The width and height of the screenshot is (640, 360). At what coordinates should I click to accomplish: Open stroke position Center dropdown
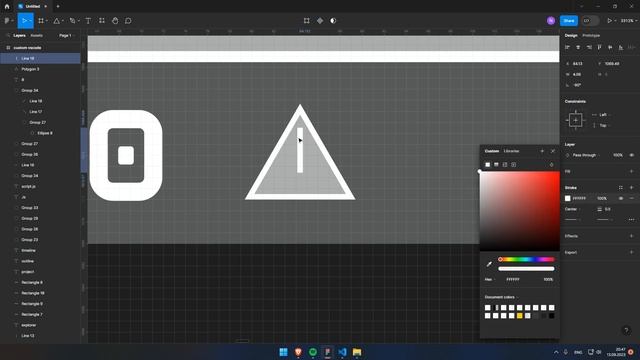coord(572,209)
